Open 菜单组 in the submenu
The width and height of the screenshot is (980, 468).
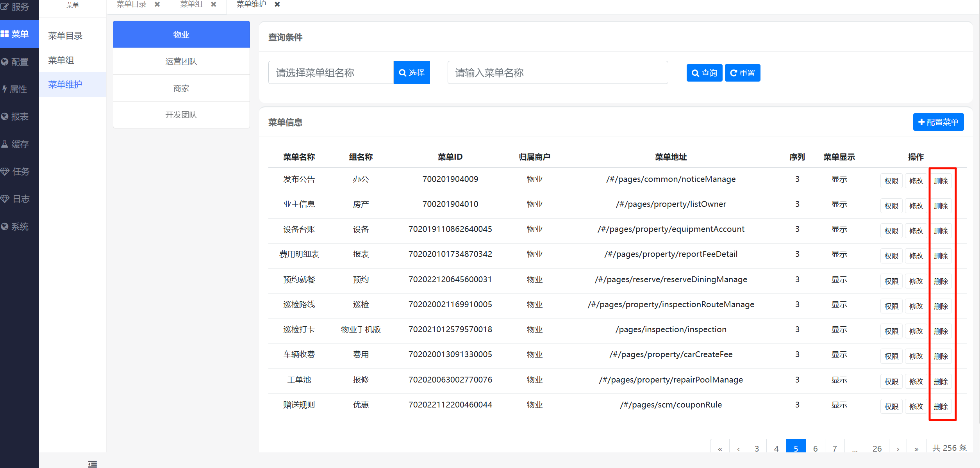[x=73, y=60]
